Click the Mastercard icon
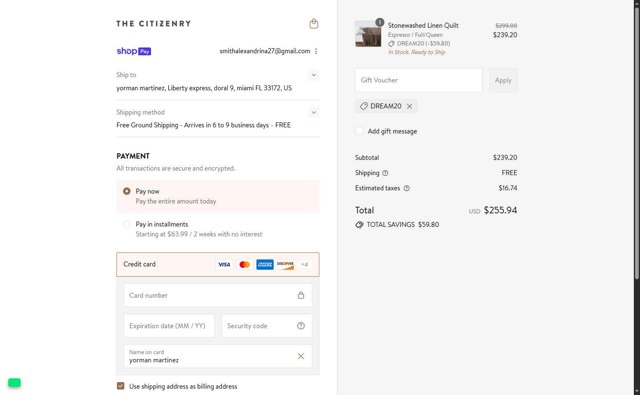 (x=244, y=264)
